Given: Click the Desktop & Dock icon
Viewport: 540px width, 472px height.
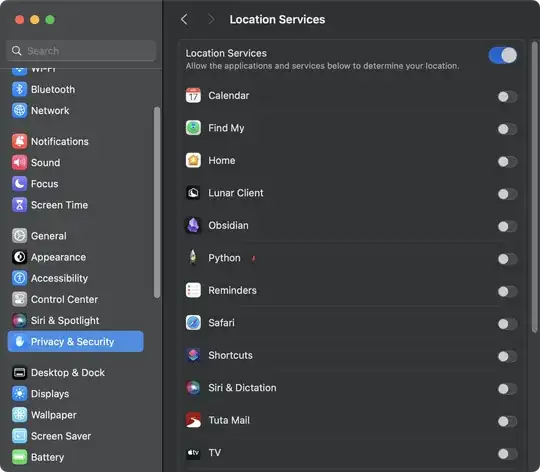Looking at the screenshot, I should pyautogui.click(x=19, y=373).
